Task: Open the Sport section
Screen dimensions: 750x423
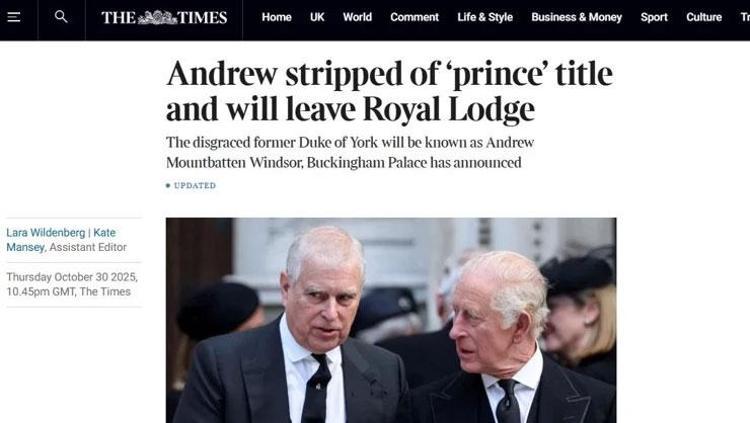Action: [x=654, y=17]
